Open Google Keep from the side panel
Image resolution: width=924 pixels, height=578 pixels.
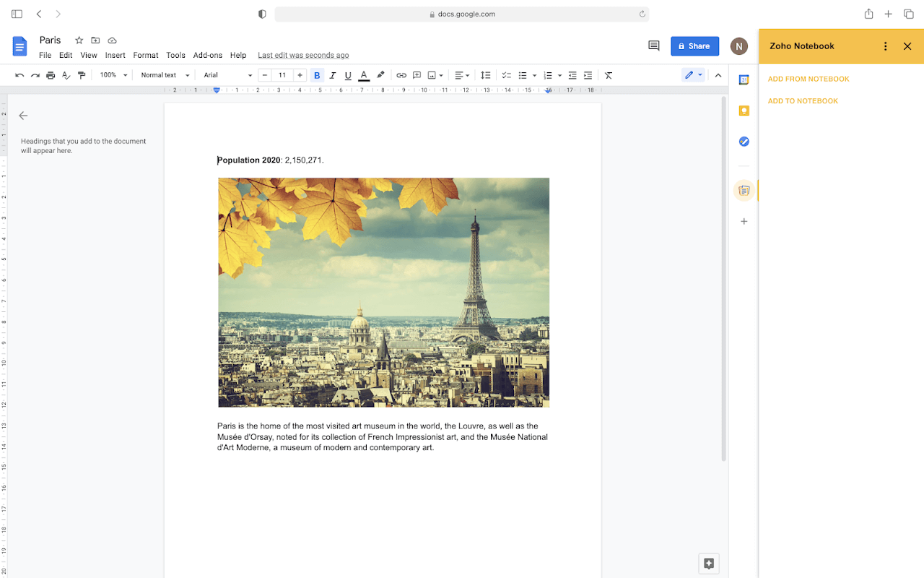[744, 110]
